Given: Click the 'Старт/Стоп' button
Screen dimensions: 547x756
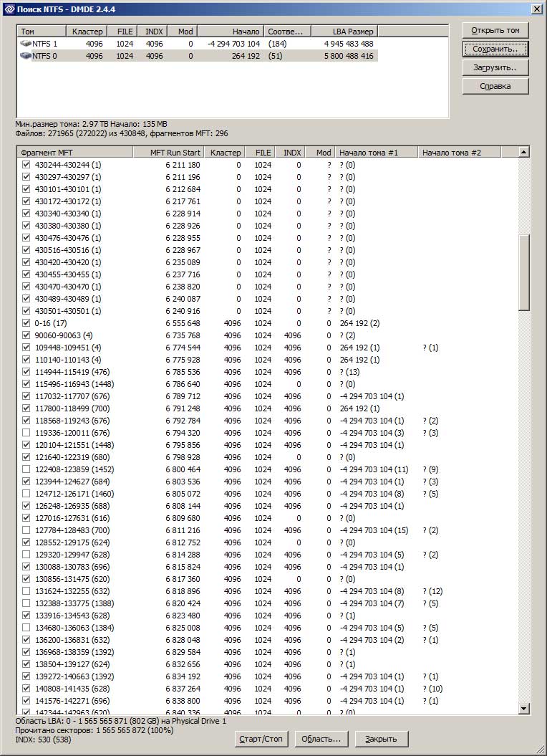Looking at the screenshot, I should 261,739.
